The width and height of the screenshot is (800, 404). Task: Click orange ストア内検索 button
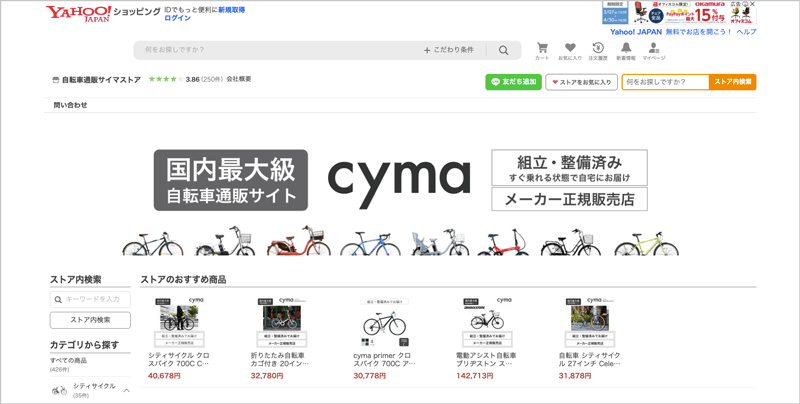pyautogui.click(x=733, y=82)
